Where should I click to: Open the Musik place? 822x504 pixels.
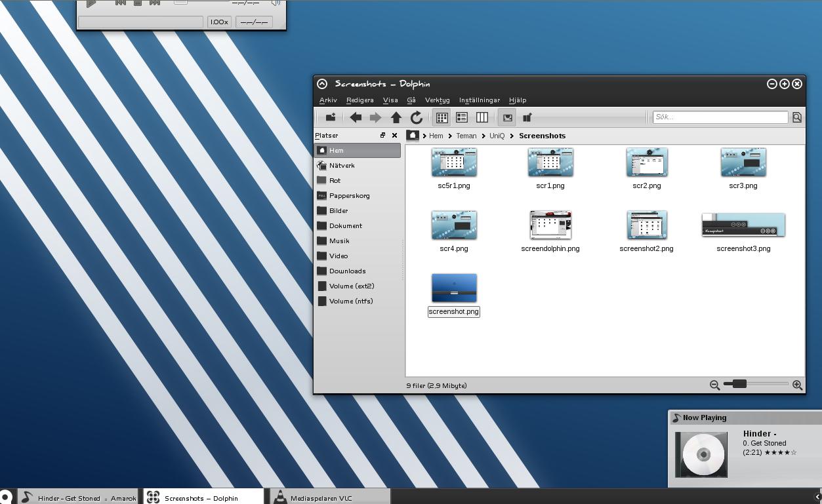click(x=358, y=241)
